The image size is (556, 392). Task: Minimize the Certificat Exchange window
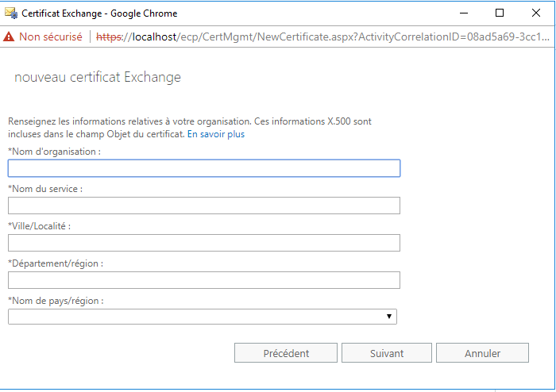click(x=464, y=13)
